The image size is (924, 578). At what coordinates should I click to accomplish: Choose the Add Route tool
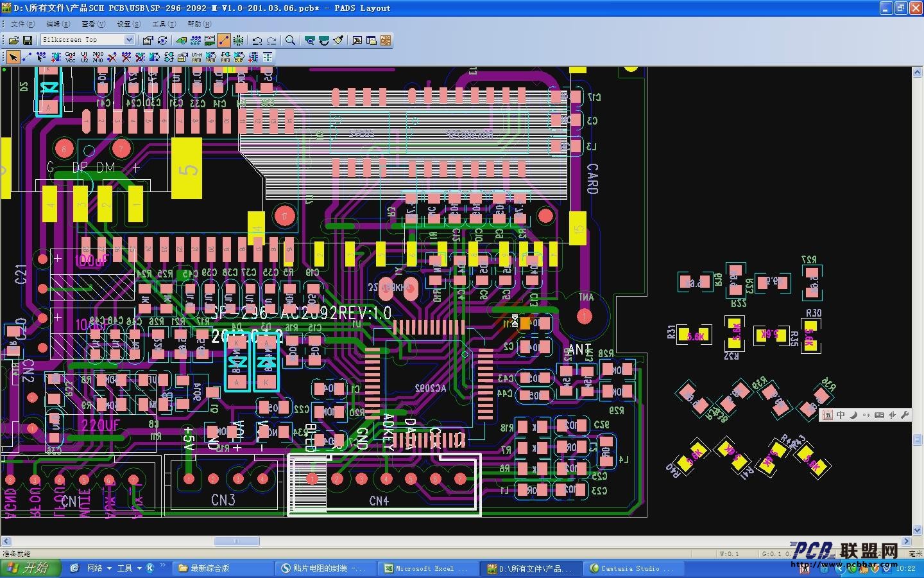click(41, 57)
